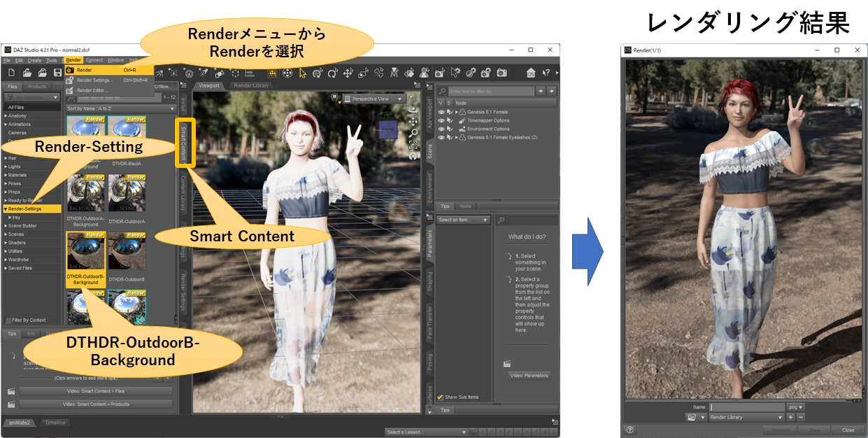The image size is (868, 438).
Task: Click the New Scene file icon
Action: click(11, 73)
